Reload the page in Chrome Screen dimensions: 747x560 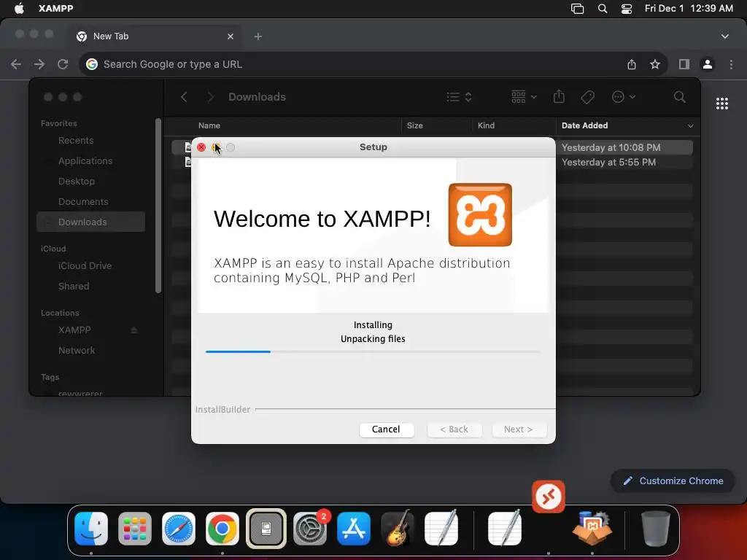tap(63, 64)
